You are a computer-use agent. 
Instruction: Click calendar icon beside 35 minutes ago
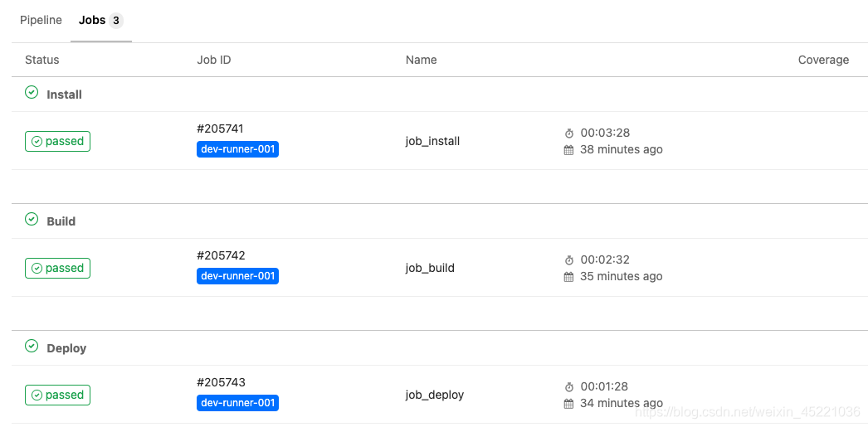point(568,277)
